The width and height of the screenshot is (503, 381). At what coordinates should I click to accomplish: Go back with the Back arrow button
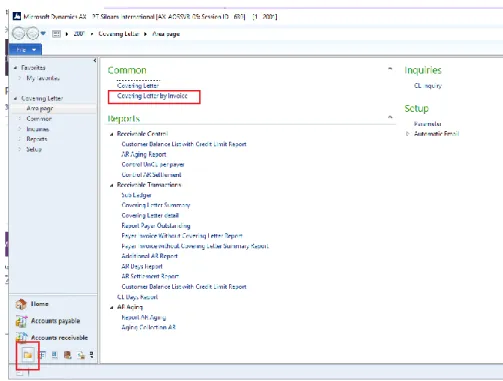(x=18, y=33)
